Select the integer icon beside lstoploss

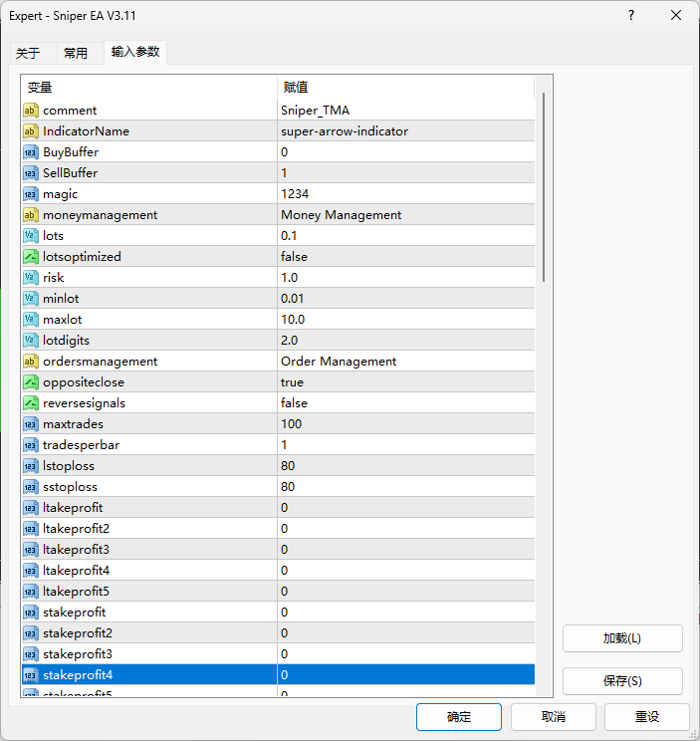coord(31,466)
